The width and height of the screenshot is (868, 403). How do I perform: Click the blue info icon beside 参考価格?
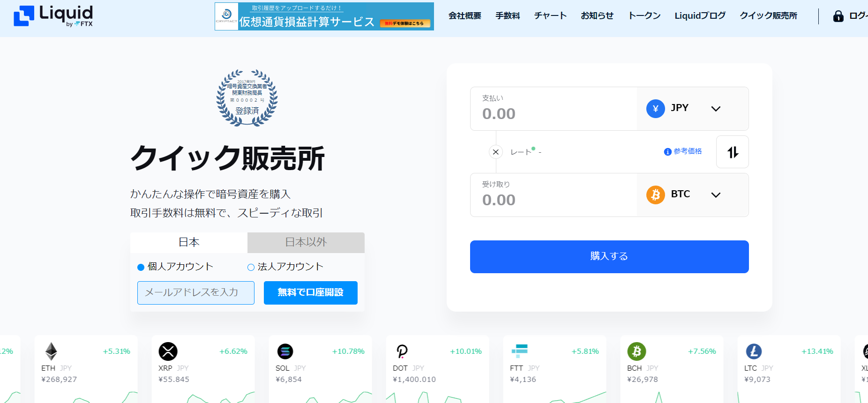[668, 152]
